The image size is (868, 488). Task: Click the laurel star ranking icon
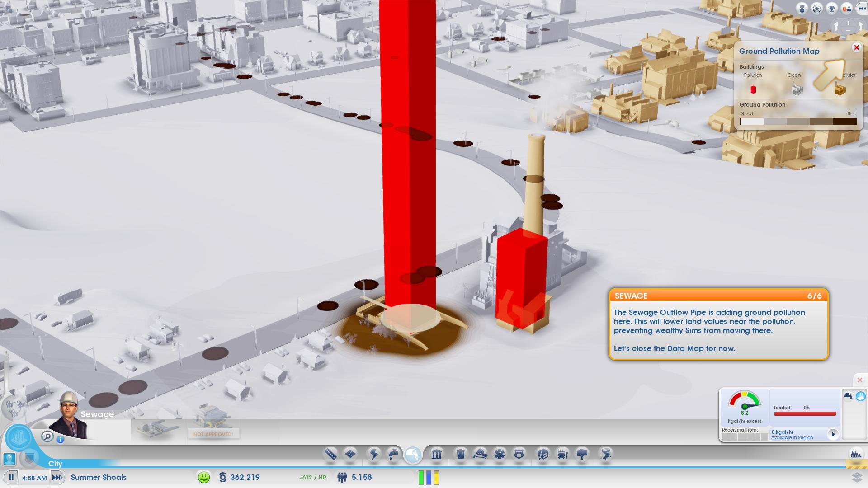coord(817,9)
